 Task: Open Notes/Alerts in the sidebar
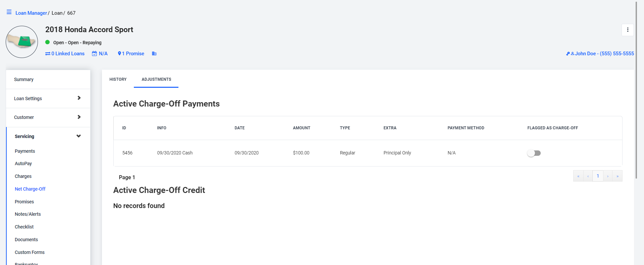point(28,214)
